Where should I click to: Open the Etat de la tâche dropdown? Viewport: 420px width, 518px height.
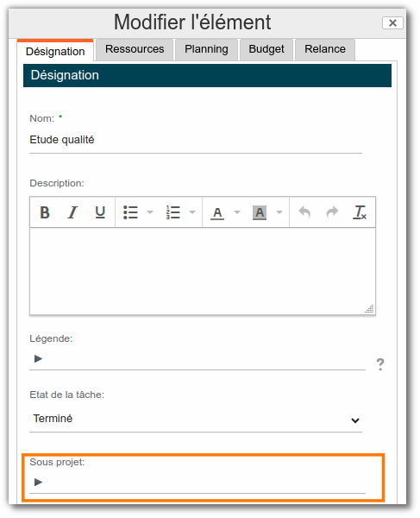(x=196, y=420)
